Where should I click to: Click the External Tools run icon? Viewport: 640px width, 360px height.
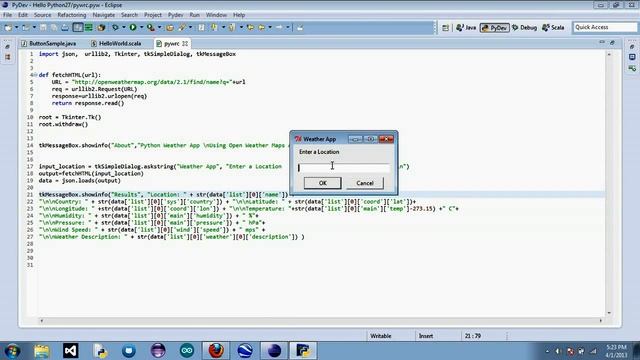151,28
